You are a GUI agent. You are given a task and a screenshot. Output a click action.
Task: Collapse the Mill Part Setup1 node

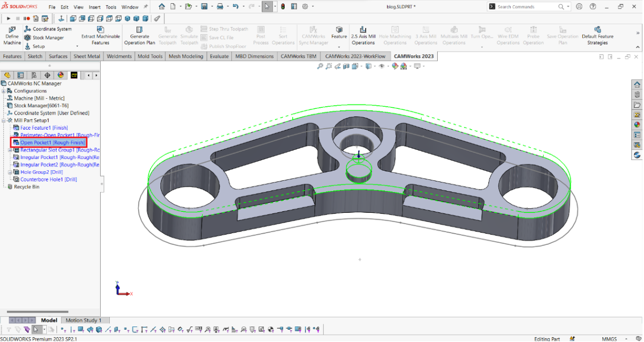click(4, 121)
